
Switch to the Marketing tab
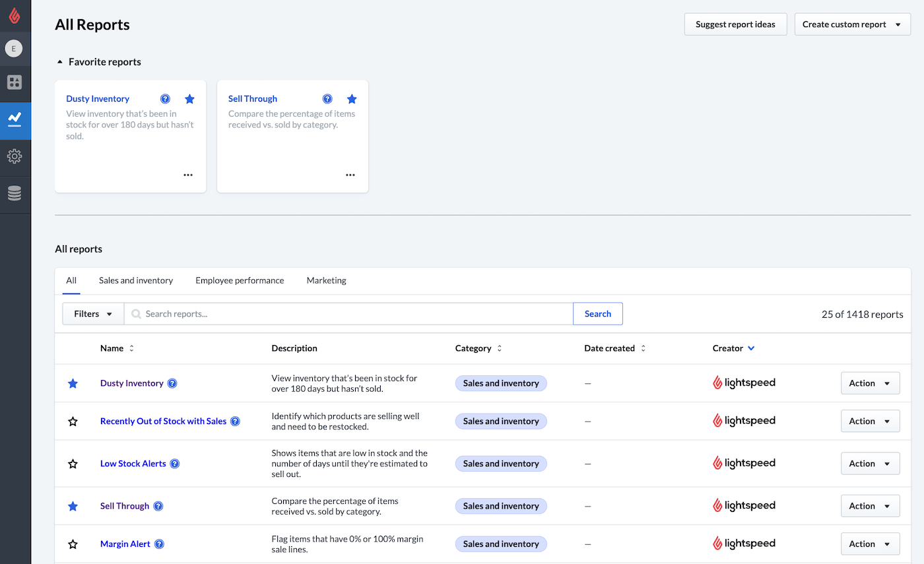(326, 280)
